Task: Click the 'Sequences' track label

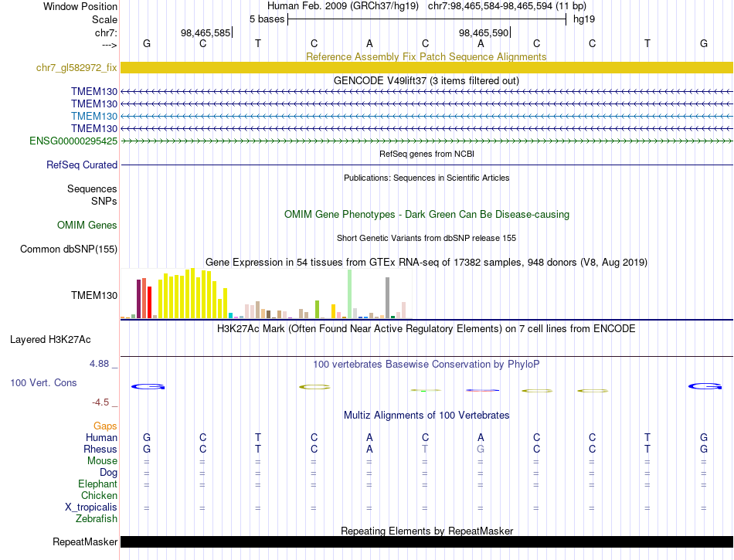Action: tap(92, 188)
